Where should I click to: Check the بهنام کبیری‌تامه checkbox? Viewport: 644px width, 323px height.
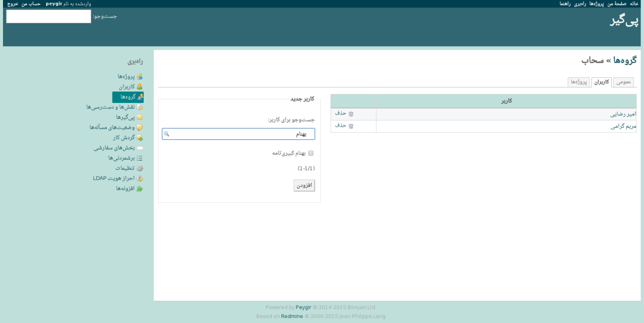point(311,153)
